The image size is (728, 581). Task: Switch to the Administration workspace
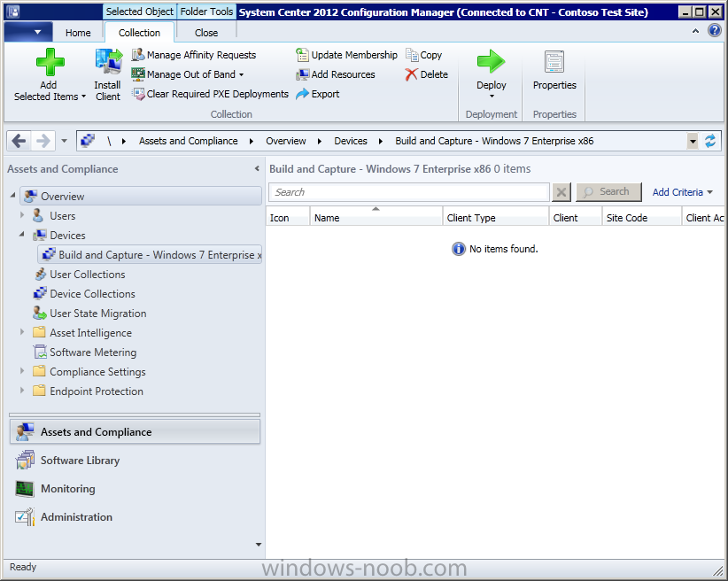[x=135, y=517]
